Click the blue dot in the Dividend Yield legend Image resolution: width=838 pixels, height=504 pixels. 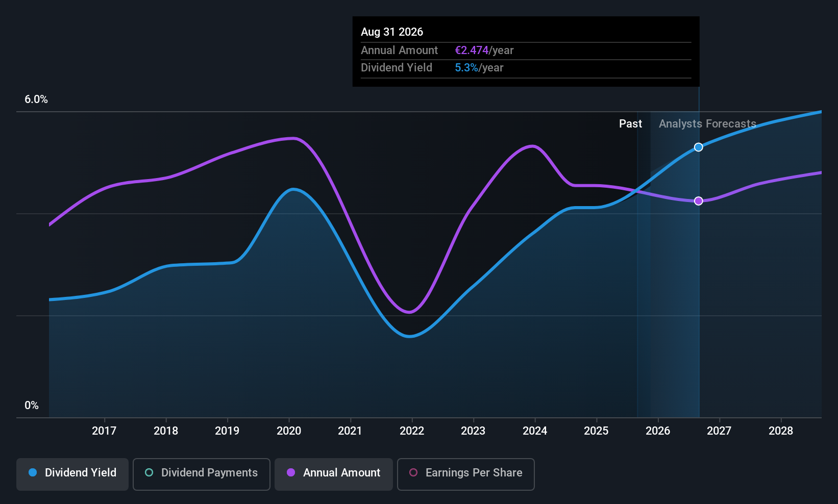(33, 473)
